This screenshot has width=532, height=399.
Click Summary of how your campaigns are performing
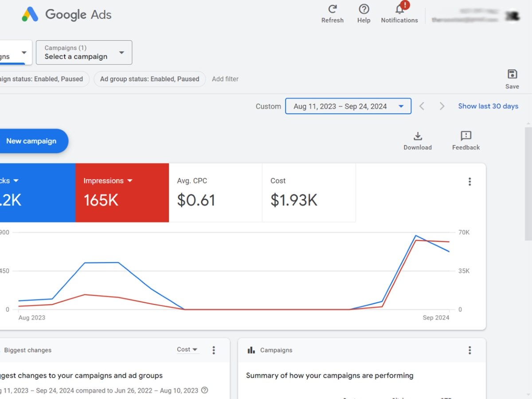tap(330, 376)
